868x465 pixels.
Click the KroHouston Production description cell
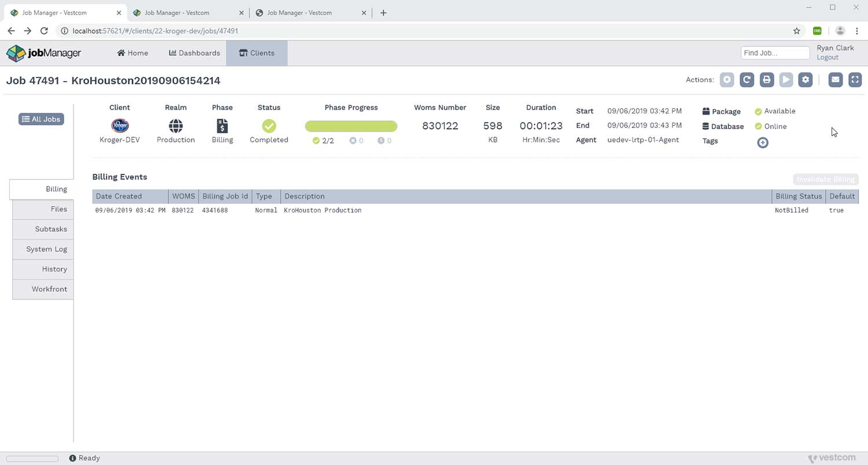pos(322,210)
